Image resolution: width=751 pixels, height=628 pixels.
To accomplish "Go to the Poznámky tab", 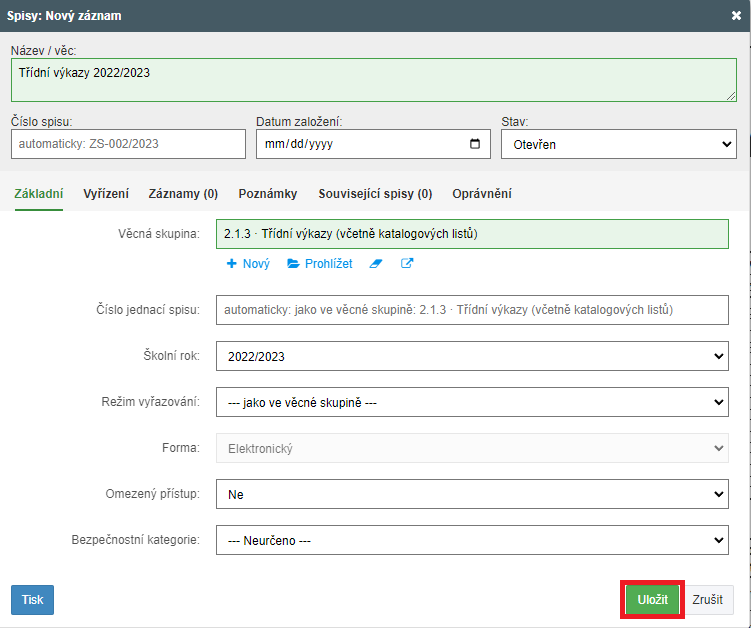I will click(x=268, y=194).
